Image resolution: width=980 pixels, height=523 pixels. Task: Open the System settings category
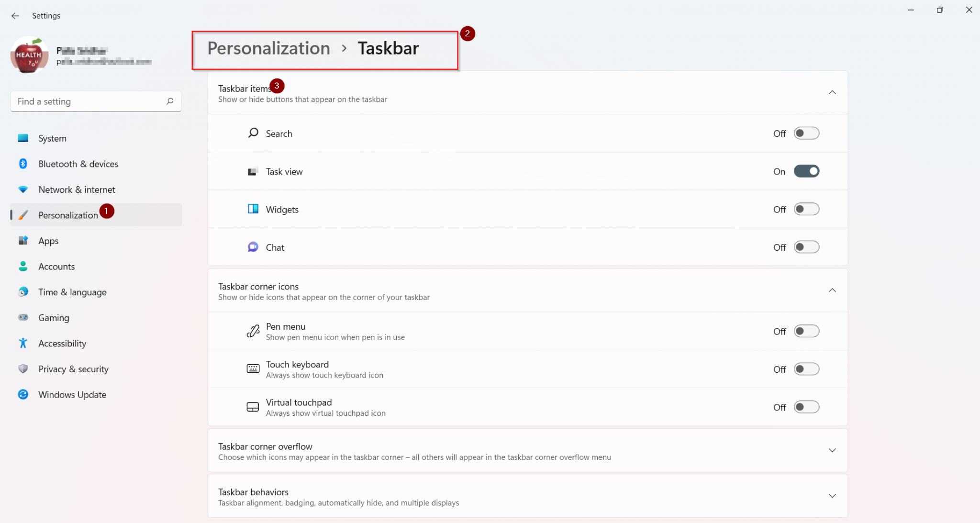click(53, 138)
